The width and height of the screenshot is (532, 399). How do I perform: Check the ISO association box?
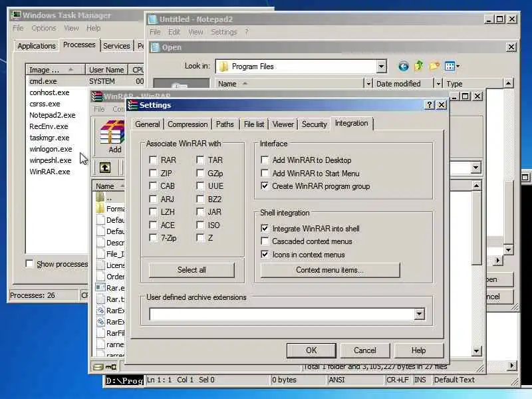(200, 225)
